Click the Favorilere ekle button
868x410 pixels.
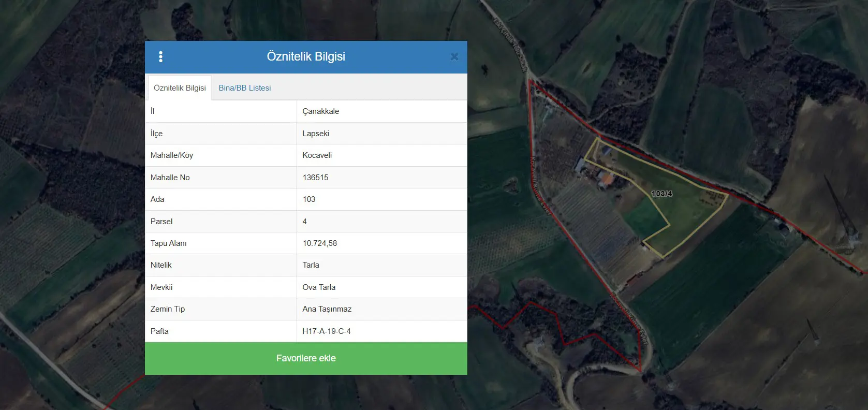point(306,358)
